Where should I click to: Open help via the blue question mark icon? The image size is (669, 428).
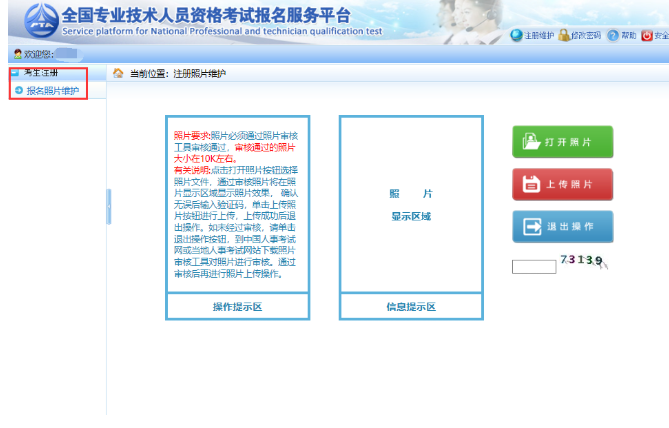[x=612, y=35]
